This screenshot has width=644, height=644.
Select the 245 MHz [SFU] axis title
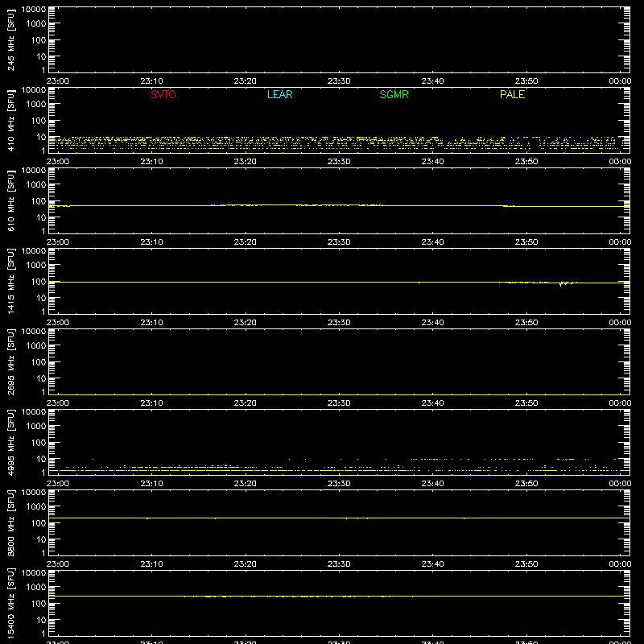click(x=11, y=39)
